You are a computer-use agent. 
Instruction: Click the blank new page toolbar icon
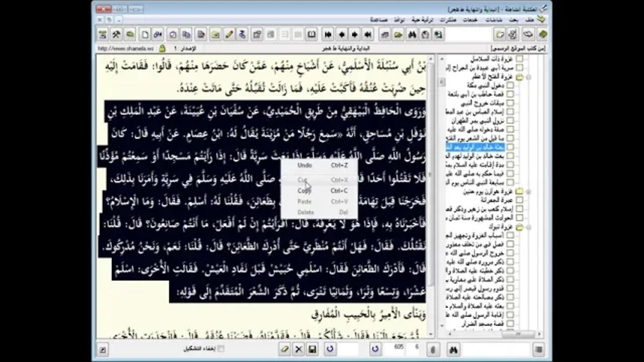point(144,35)
